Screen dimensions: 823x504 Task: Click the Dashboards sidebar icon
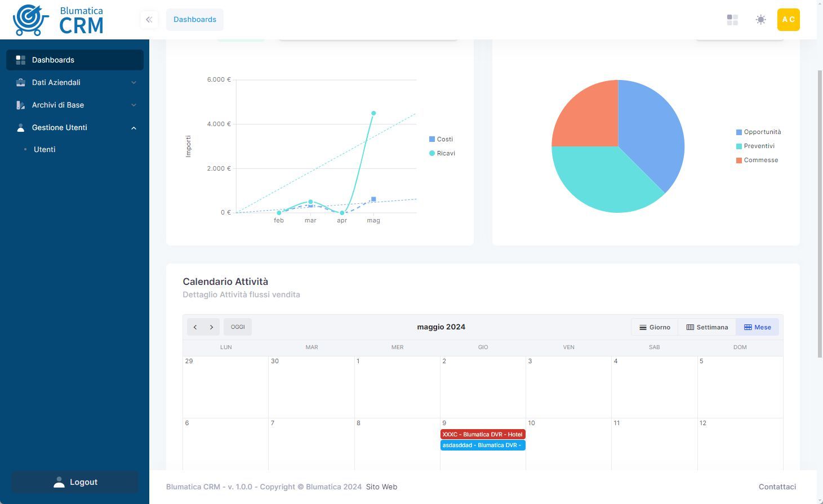(x=21, y=60)
